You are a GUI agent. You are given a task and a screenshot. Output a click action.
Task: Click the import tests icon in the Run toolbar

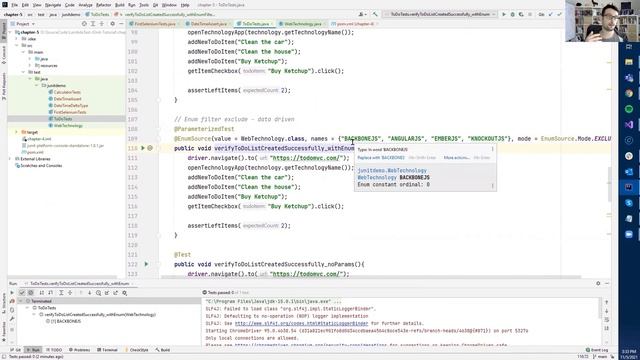107,293
